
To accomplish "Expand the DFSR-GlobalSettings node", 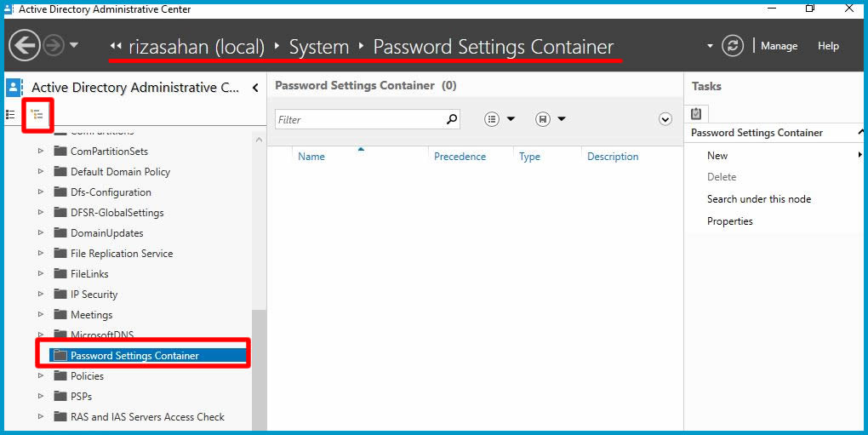I will click(40, 212).
